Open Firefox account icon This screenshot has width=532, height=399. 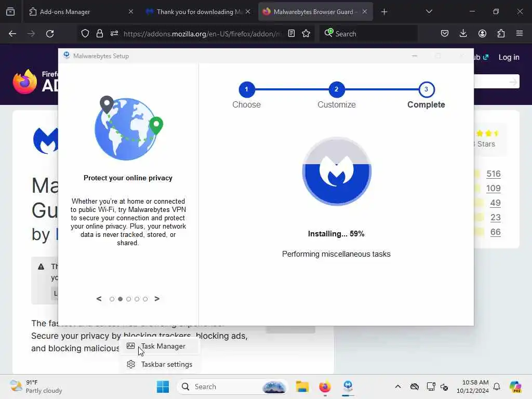pos(482,34)
